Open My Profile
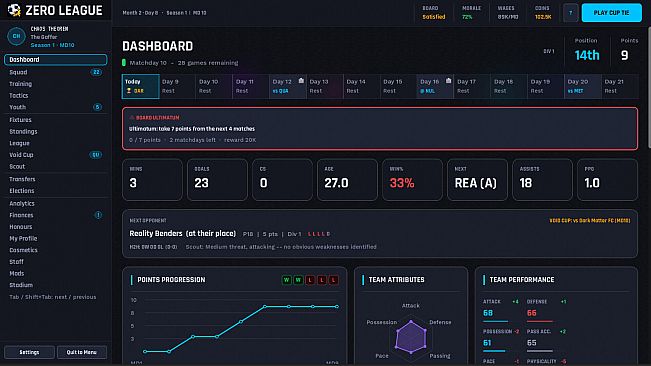 56,239
